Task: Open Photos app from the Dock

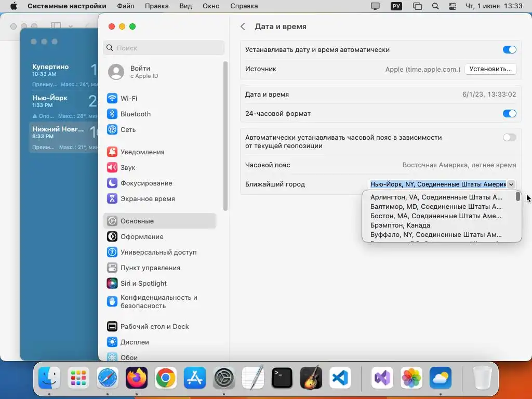Action: point(411,378)
